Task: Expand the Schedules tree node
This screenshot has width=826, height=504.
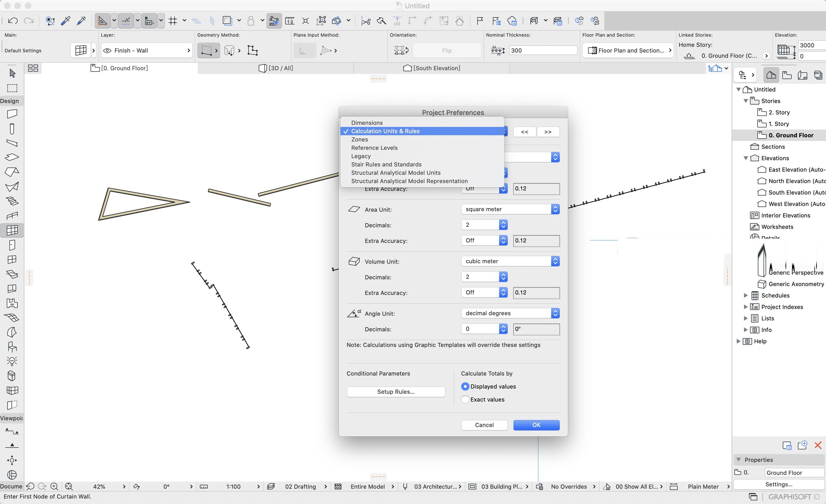Action: coord(746,296)
